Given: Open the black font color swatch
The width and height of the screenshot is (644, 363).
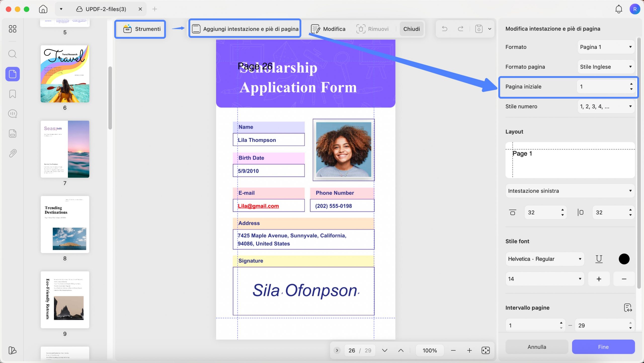Looking at the screenshot, I should (x=624, y=259).
